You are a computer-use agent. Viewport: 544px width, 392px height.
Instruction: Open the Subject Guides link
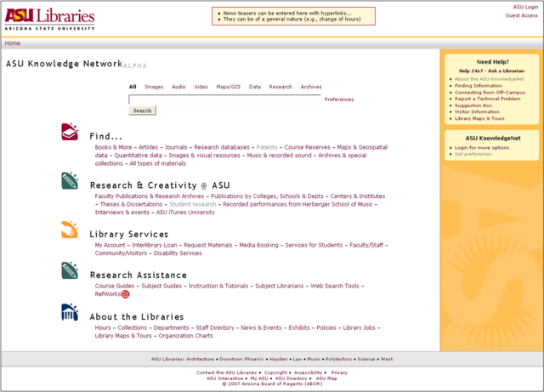click(161, 286)
